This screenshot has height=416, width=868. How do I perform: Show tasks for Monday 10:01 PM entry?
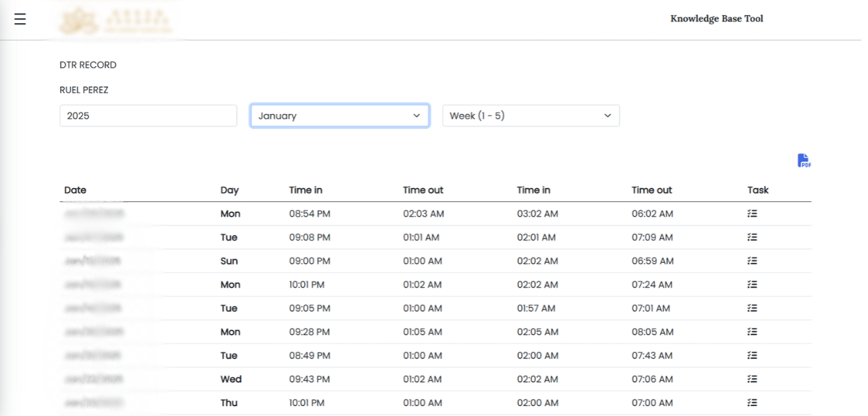[x=752, y=285]
